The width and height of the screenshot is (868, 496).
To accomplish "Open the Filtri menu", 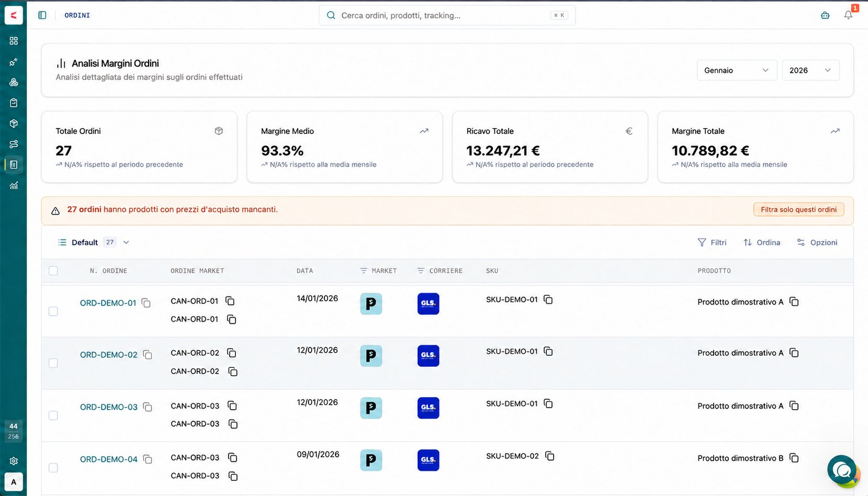I will point(712,242).
